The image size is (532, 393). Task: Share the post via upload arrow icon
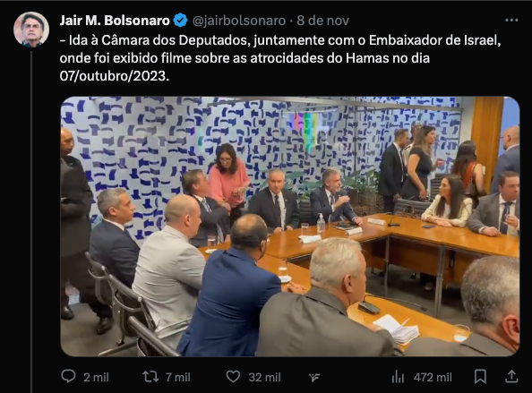point(511,377)
